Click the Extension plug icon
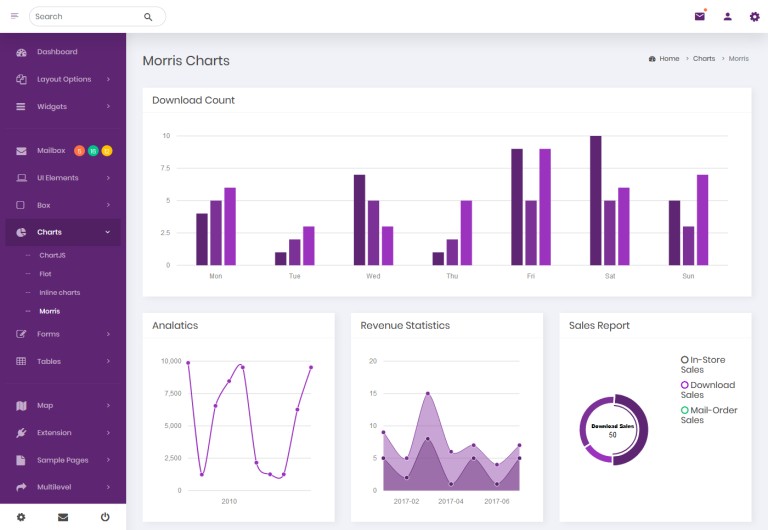This screenshot has height=530, width=768. click(x=21, y=433)
